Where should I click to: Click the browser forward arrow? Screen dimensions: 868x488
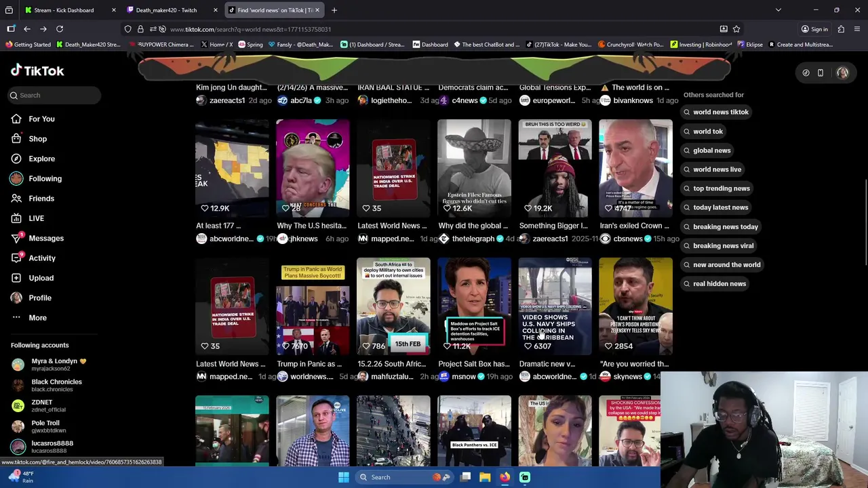(x=43, y=29)
